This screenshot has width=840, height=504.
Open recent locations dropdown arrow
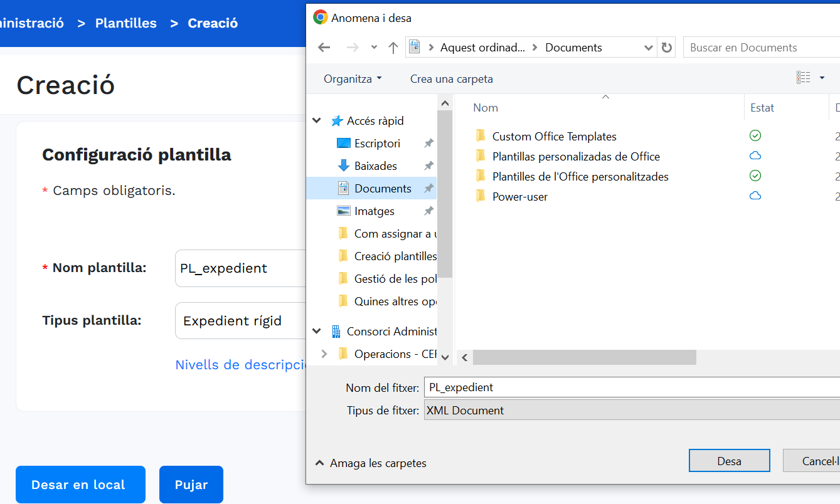pyautogui.click(x=374, y=48)
